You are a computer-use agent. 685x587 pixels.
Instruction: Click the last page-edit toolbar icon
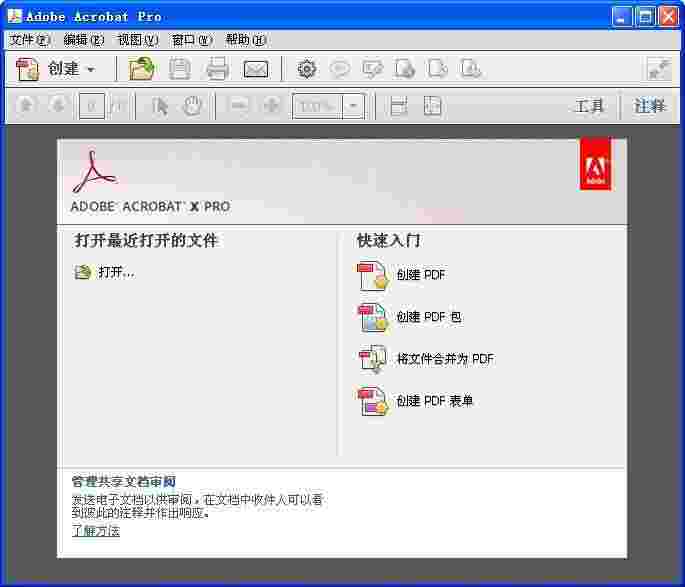click(471, 69)
